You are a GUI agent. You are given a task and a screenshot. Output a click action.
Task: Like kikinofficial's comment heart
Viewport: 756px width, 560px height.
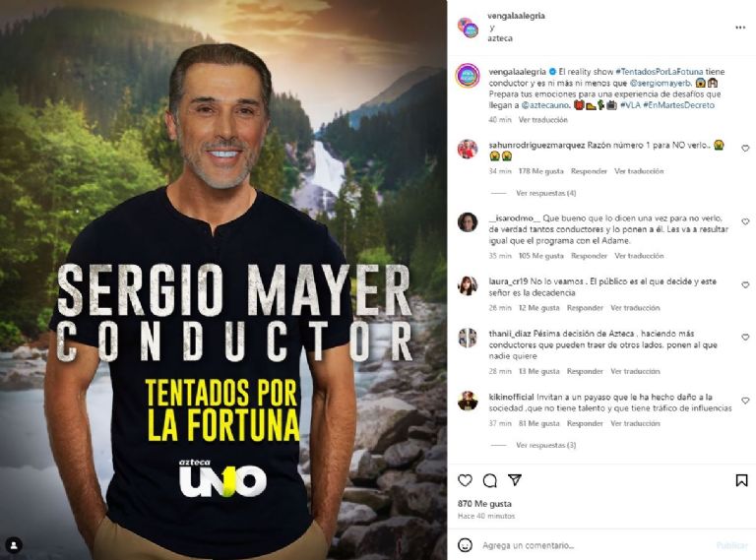point(745,401)
